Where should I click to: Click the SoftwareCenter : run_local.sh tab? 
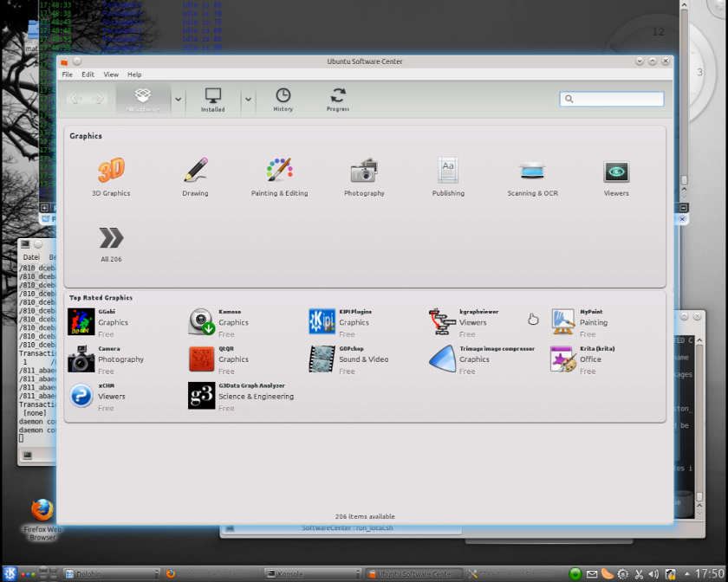342,528
